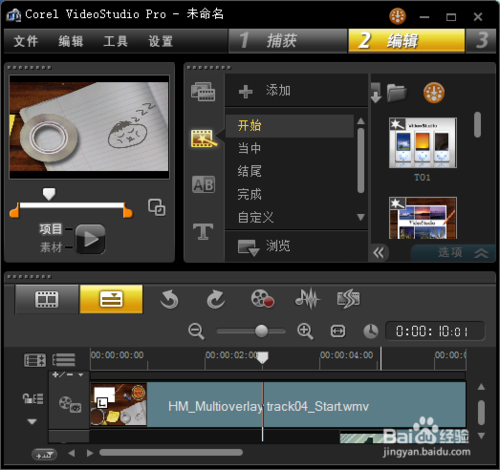
Task: Click the preview scrubber handle
Action: (49, 194)
